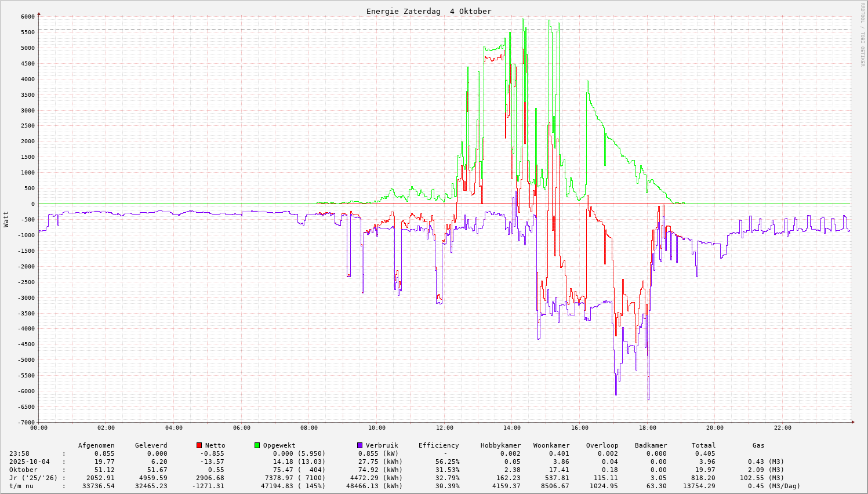The height and width of the screenshot is (494, 868).
Task: Click the 18:00 label on the time axis
Action: [647, 428]
